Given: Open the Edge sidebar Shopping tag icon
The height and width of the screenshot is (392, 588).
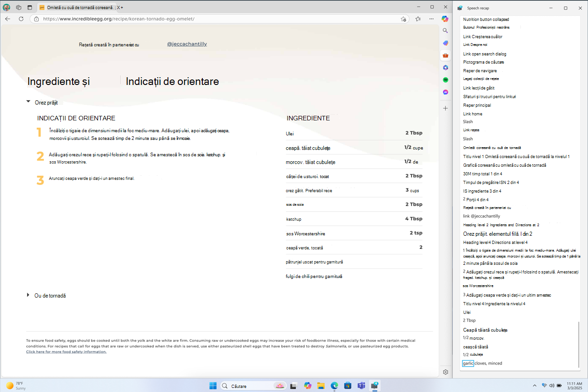Looking at the screenshot, I should (x=446, y=43).
